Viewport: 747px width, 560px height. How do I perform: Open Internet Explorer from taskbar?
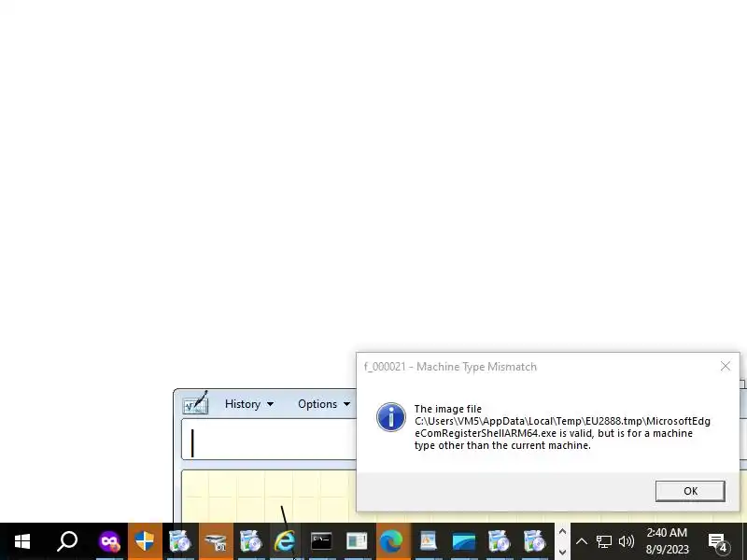coord(285,541)
